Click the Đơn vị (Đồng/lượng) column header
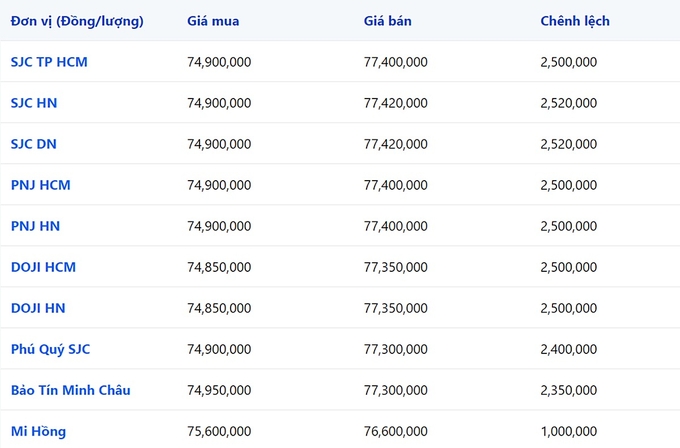The image size is (680, 448). 77,21
